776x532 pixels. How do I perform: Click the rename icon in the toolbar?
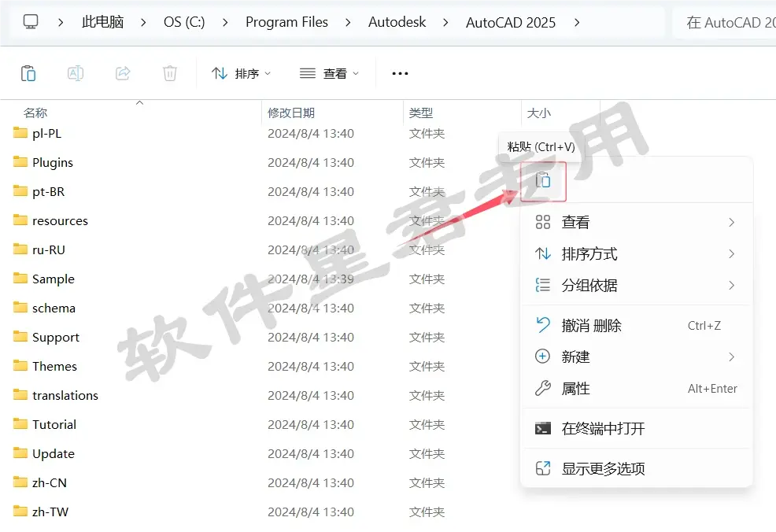76,73
